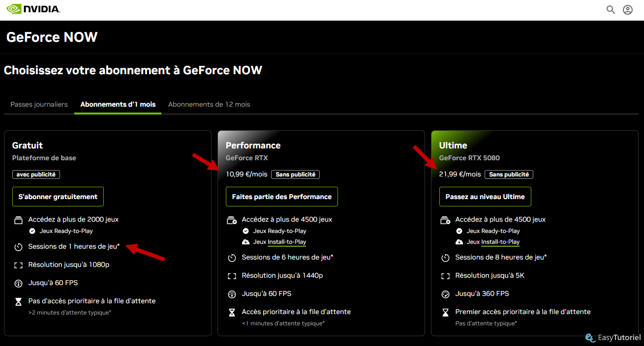Click the hourglass icon in Gratuit card
Screen dimensions: 644x346
pos(18,301)
